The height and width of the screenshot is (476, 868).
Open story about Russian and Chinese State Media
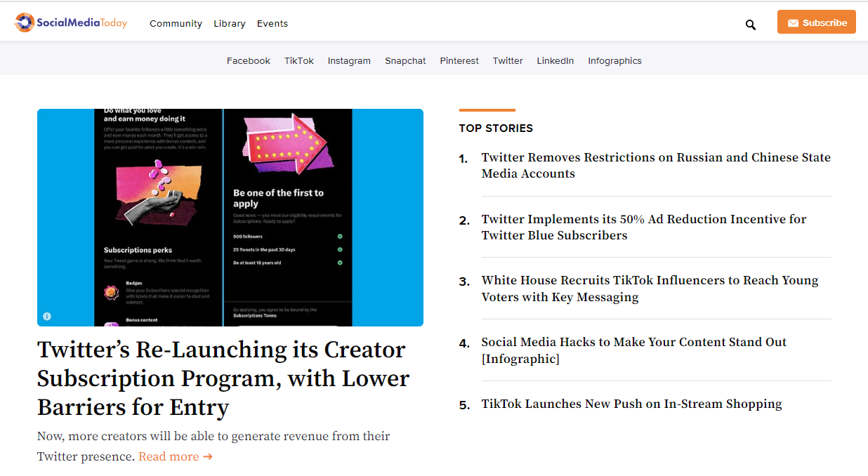click(656, 166)
